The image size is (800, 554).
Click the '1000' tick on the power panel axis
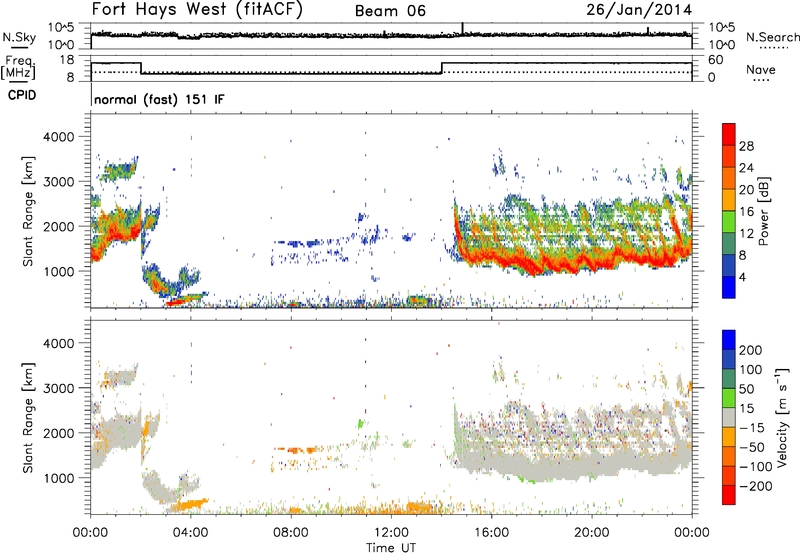click(x=58, y=271)
